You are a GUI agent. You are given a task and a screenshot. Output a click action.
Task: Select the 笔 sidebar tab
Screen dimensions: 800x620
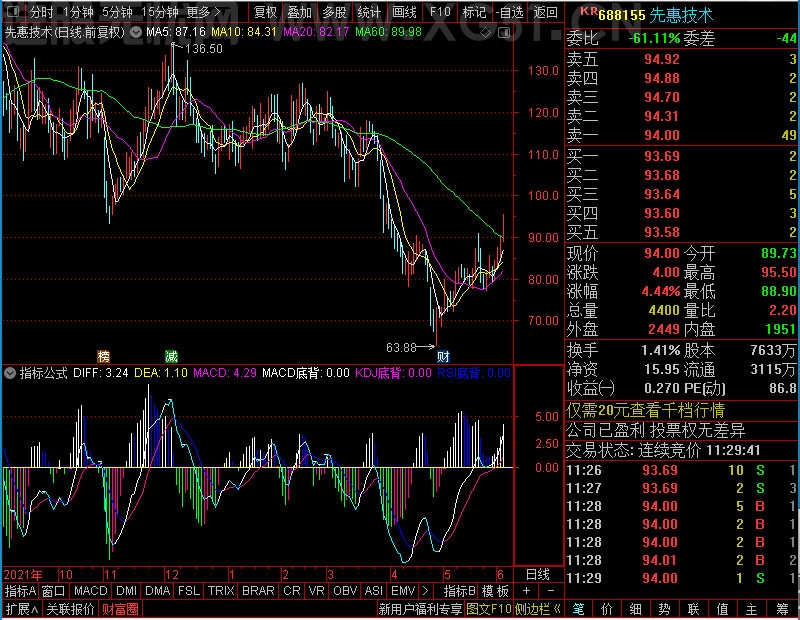(x=578, y=609)
